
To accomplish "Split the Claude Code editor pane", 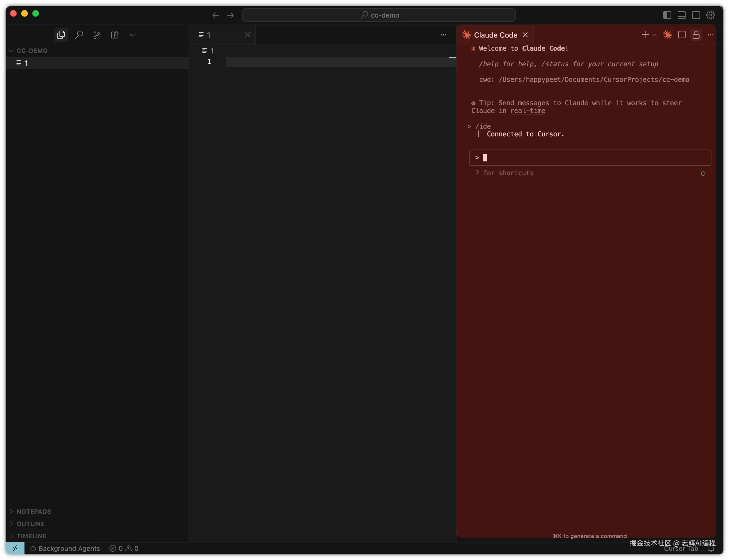I will pos(682,35).
